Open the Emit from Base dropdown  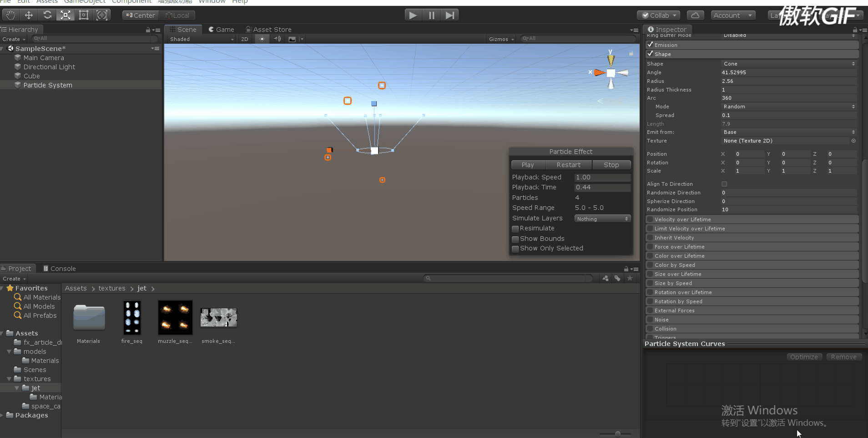tap(789, 132)
